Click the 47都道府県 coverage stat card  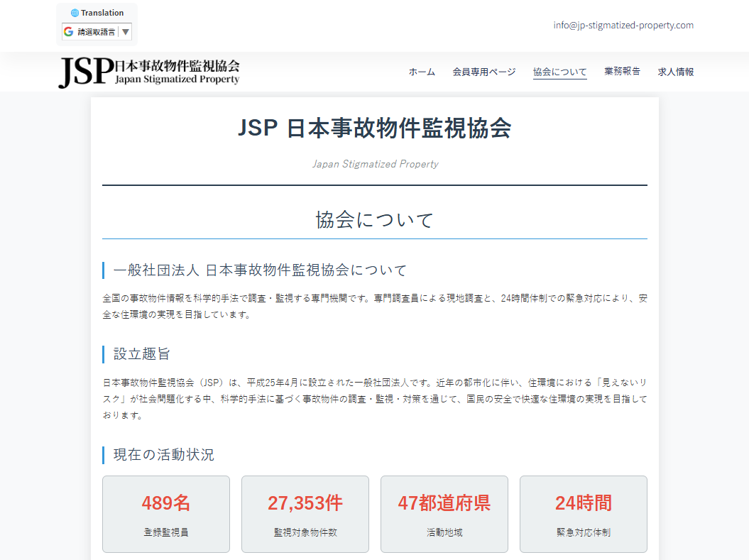coord(444,514)
